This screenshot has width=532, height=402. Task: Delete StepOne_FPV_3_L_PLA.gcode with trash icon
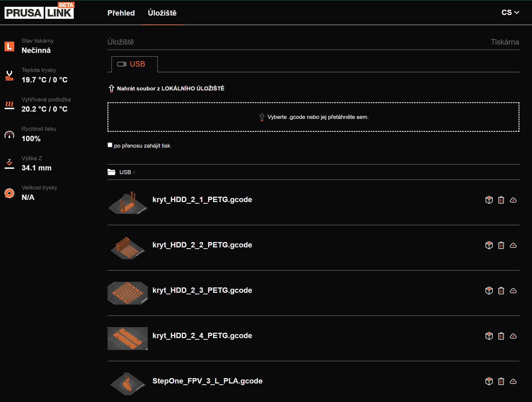[x=501, y=381]
